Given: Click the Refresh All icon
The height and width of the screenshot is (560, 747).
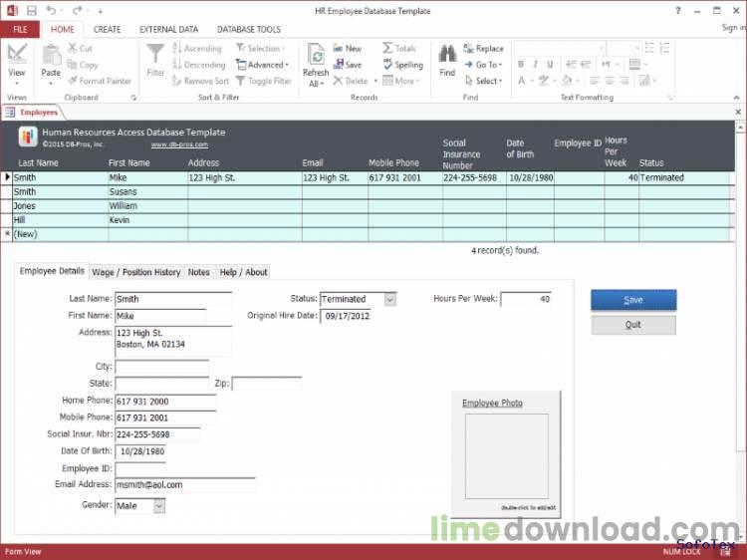Looking at the screenshot, I should tap(316, 55).
